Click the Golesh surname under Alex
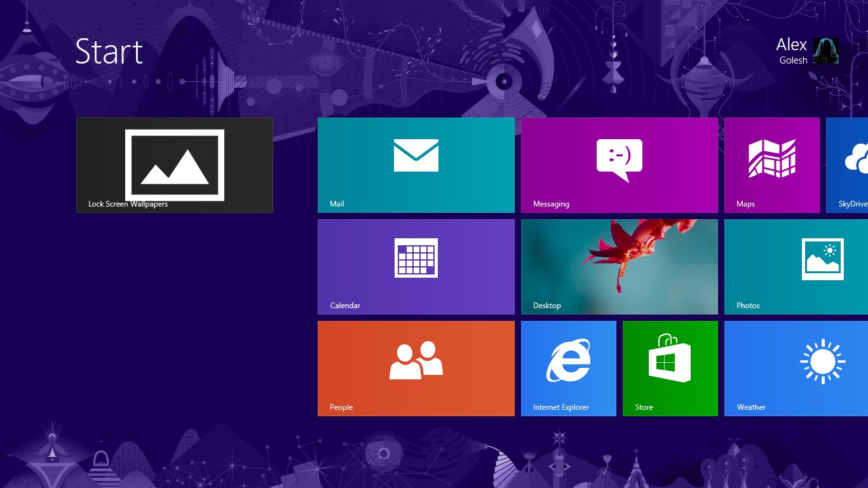This screenshot has width=868, height=488. pyautogui.click(x=793, y=60)
